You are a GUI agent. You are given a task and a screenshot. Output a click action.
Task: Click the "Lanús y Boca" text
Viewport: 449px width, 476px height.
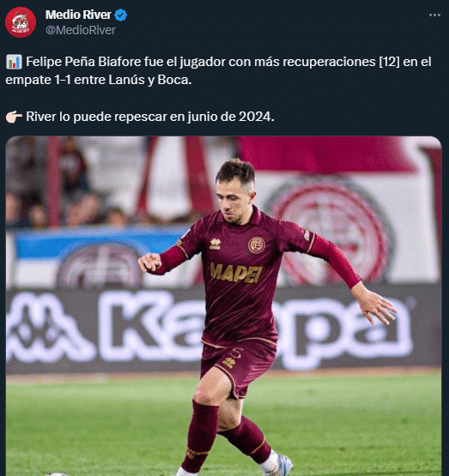tap(150, 80)
